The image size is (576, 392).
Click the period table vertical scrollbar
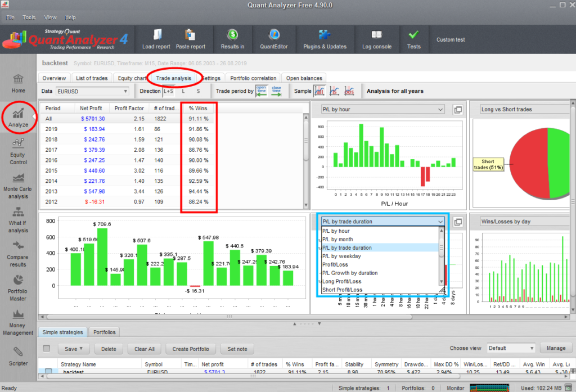pyautogui.click(x=306, y=160)
